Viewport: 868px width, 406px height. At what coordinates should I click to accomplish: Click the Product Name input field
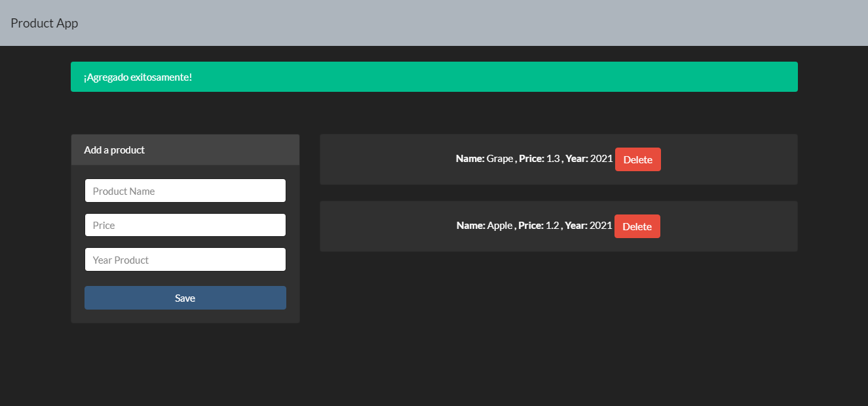point(185,190)
